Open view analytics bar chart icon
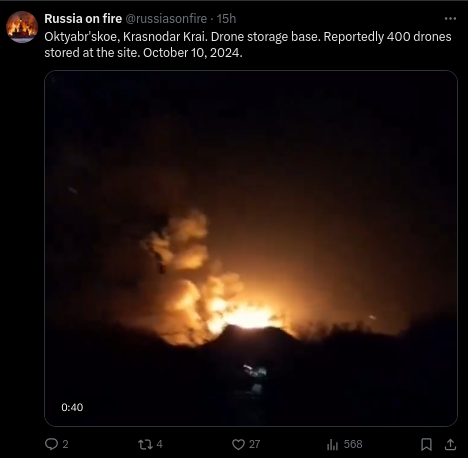Viewport: 468px width, 458px height. tap(333, 444)
